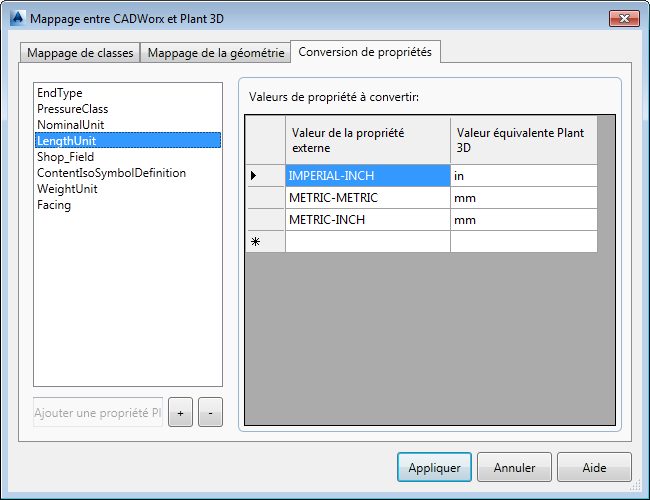Select the METRIC-INCH cell
The width and height of the screenshot is (650, 500).
pos(368,219)
